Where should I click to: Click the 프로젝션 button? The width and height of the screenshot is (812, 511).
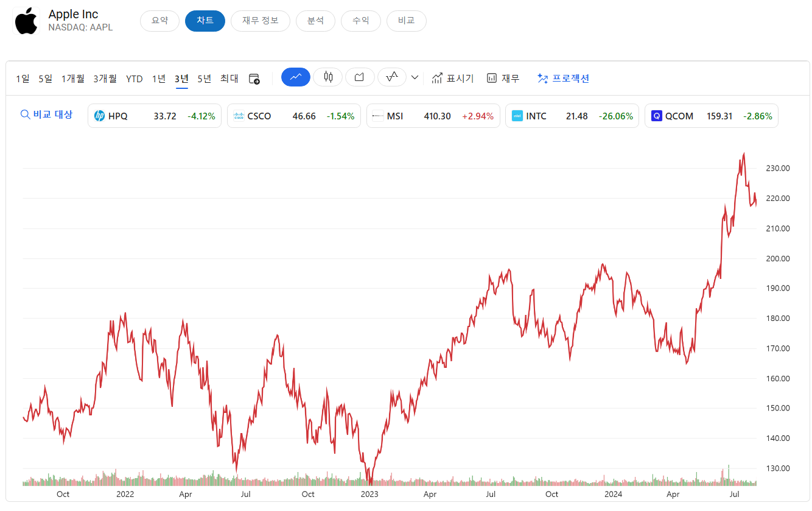tap(564, 78)
